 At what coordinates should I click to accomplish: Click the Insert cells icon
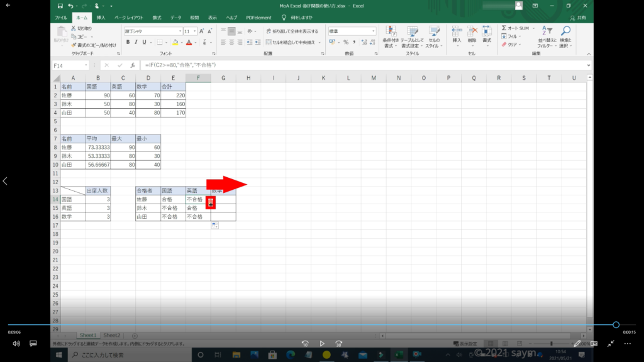pos(457,34)
